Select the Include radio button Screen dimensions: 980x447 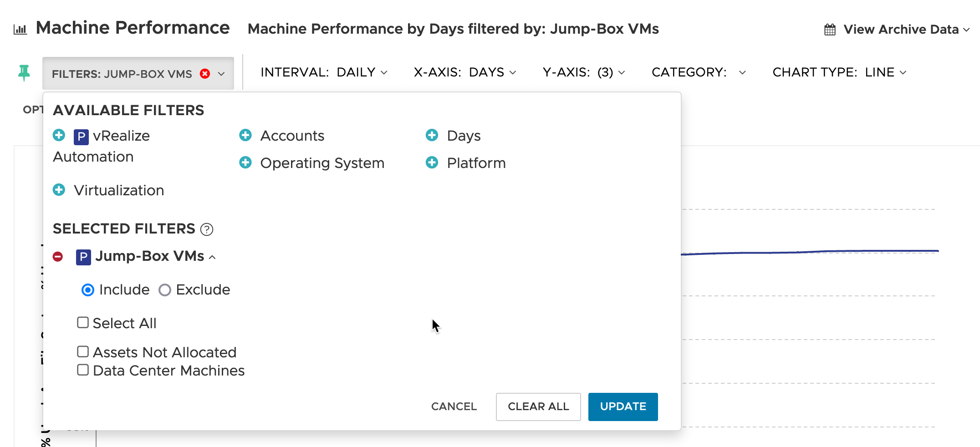coord(88,290)
